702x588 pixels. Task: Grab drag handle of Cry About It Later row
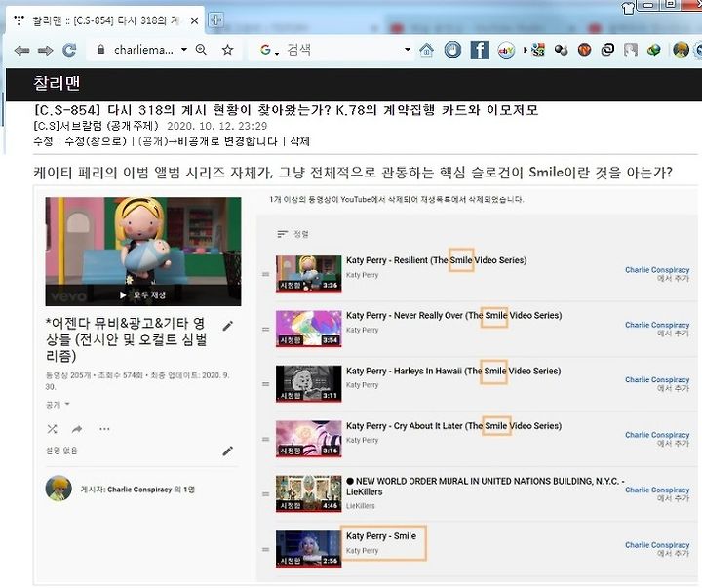(265, 440)
